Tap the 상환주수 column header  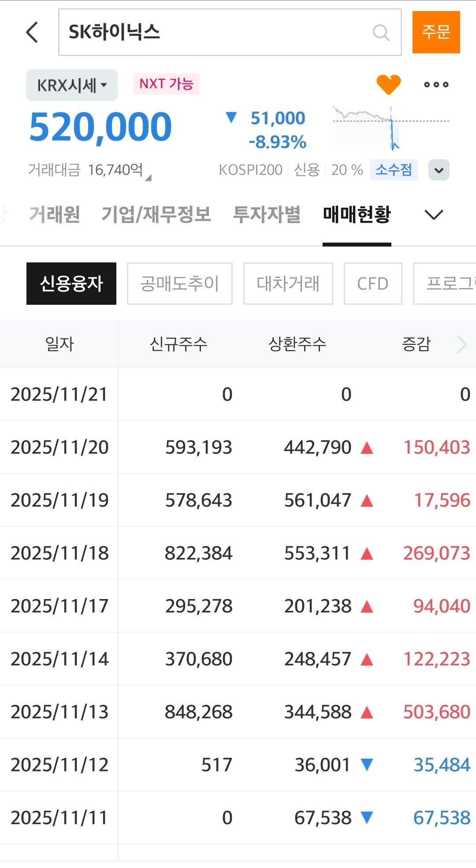click(297, 344)
